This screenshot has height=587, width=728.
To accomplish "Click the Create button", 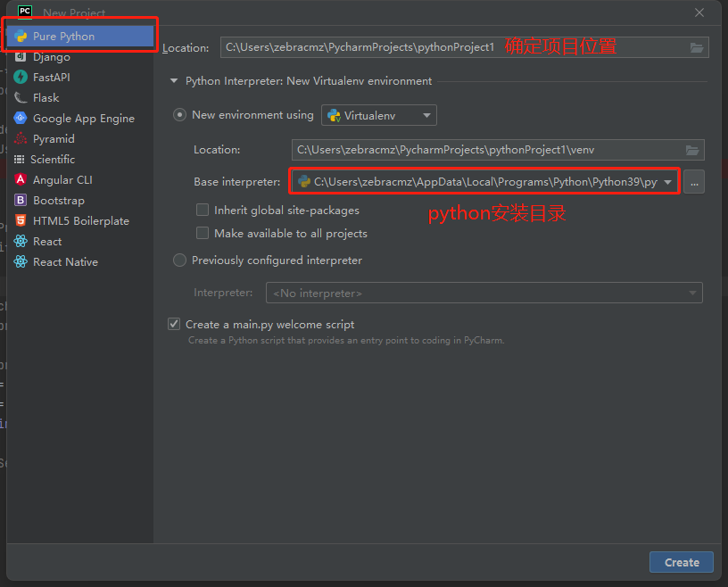I will point(681,562).
